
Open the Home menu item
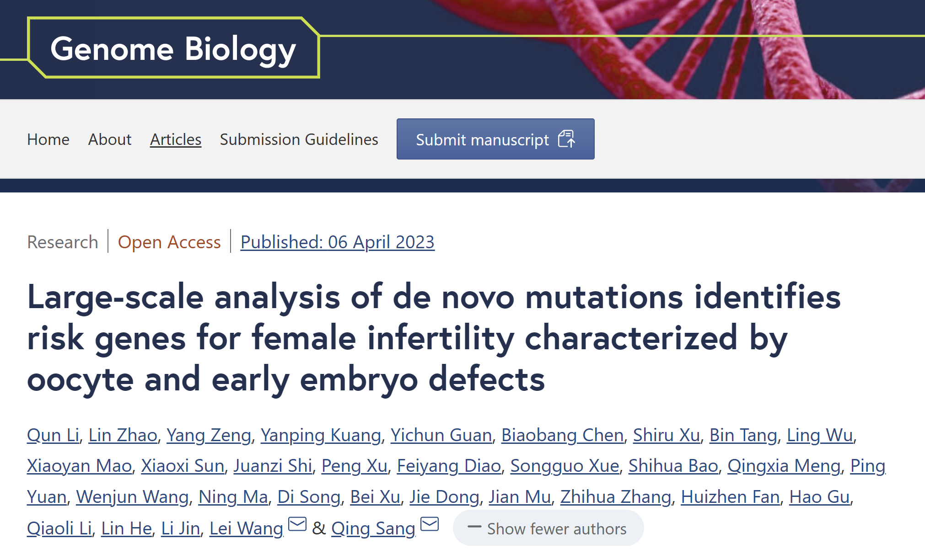pyautogui.click(x=48, y=139)
